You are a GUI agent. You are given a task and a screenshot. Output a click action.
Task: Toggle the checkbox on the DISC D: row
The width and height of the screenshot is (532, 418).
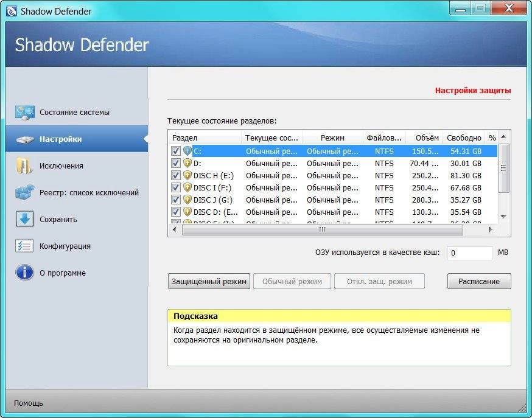(x=175, y=212)
